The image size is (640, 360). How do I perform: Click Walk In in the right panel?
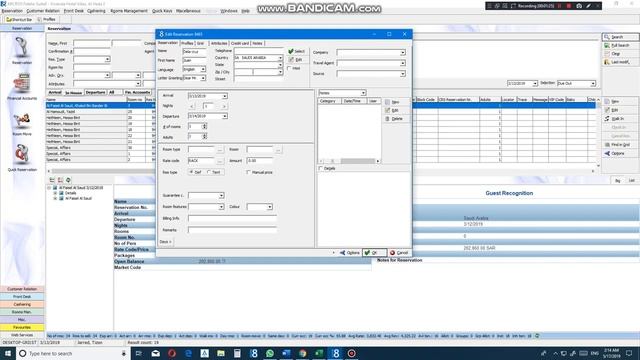click(620, 118)
